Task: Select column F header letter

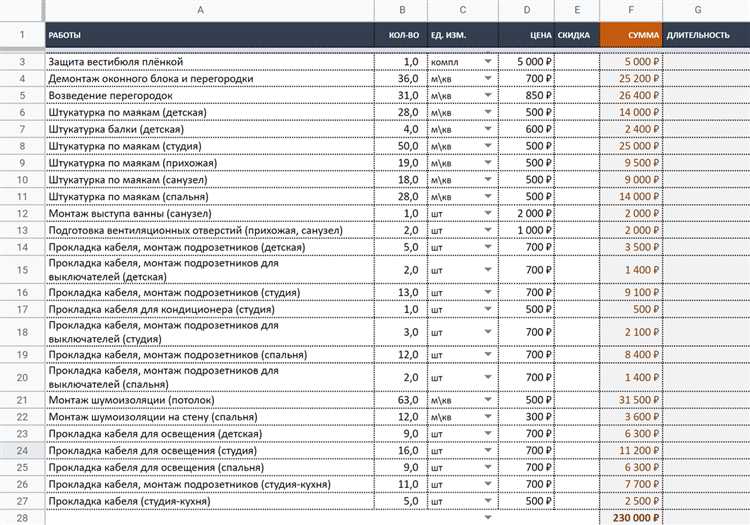Action: click(x=630, y=10)
